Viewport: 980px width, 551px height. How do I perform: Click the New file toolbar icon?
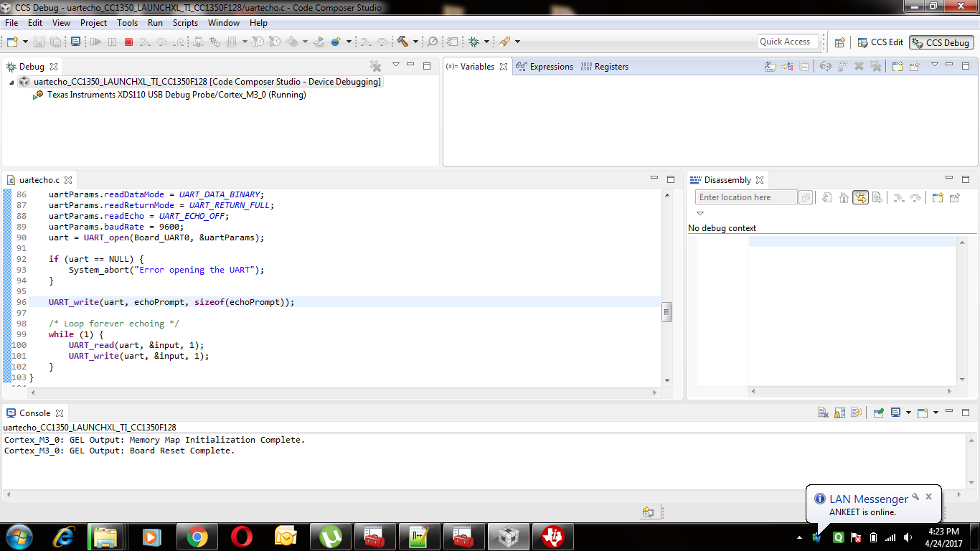tap(12, 42)
